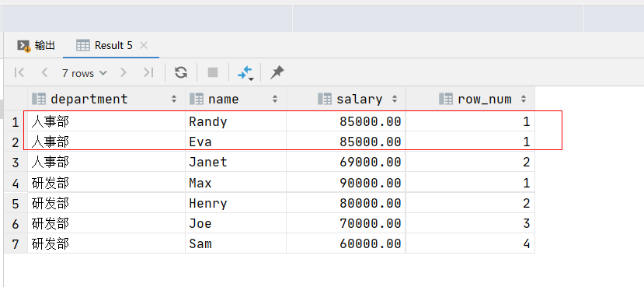Select the Janet name cell
Viewport: 644px width, 287px height.
235,162
